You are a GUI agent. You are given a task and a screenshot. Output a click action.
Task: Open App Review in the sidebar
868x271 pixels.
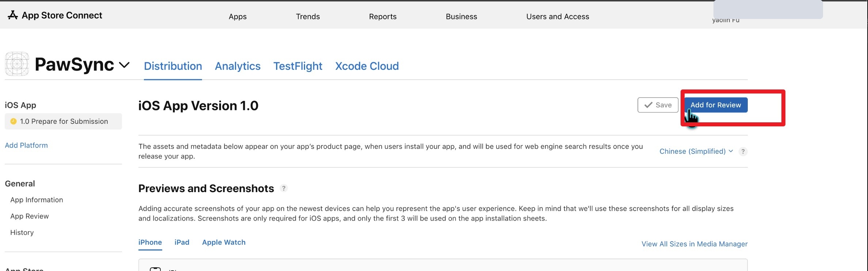(x=29, y=216)
